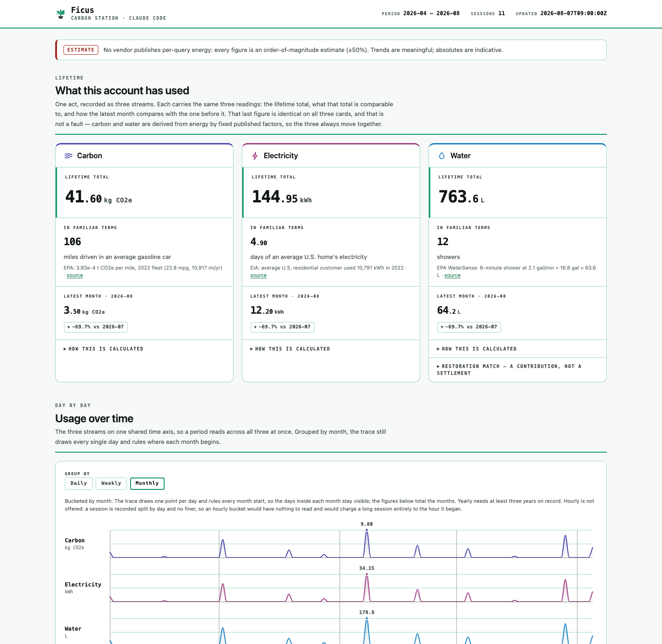Click the 179.9 peak marker on Water trace

[x=367, y=618]
